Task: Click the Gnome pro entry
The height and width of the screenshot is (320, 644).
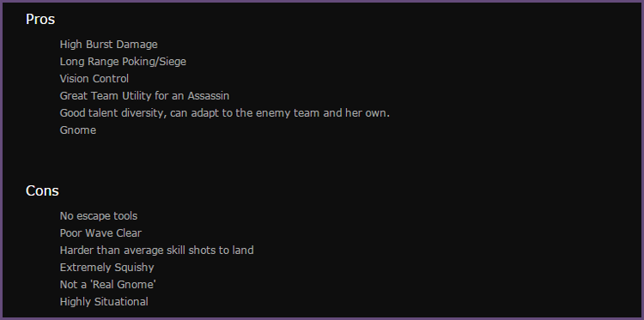Action: pos(78,130)
